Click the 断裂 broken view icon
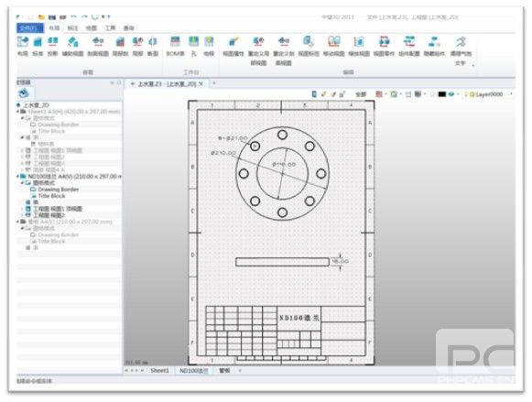 (153, 46)
